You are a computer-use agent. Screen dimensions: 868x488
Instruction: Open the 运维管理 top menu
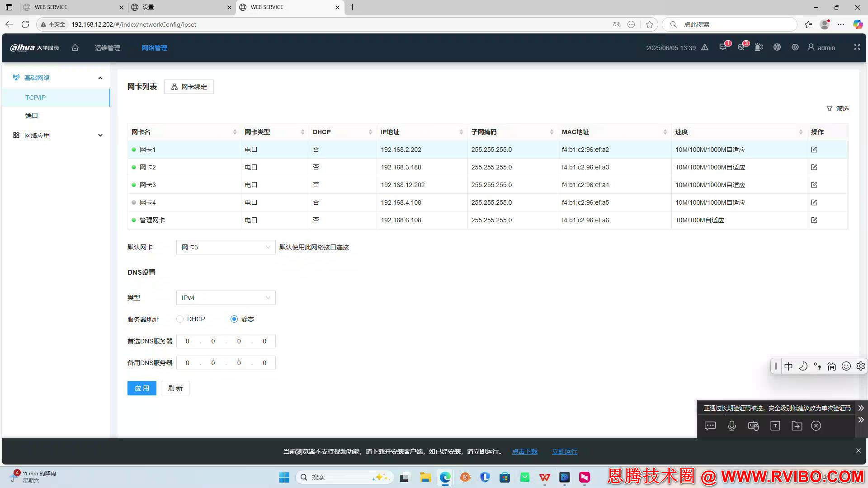tap(107, 48)
